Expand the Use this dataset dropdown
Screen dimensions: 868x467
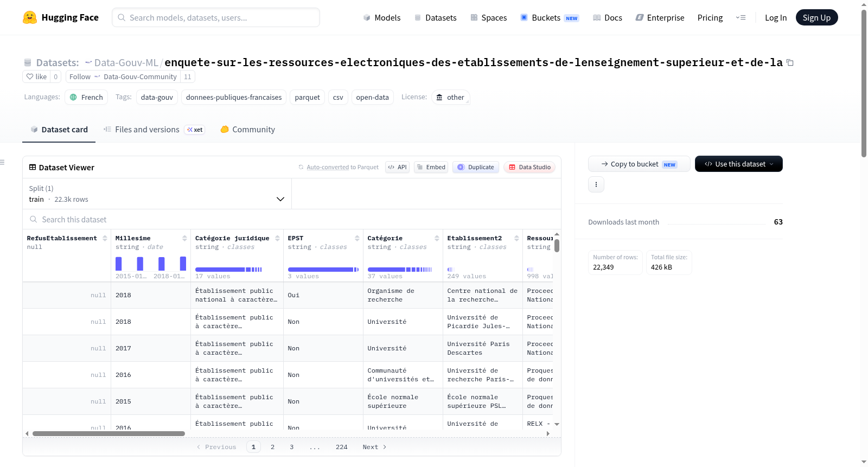point(738,164)
